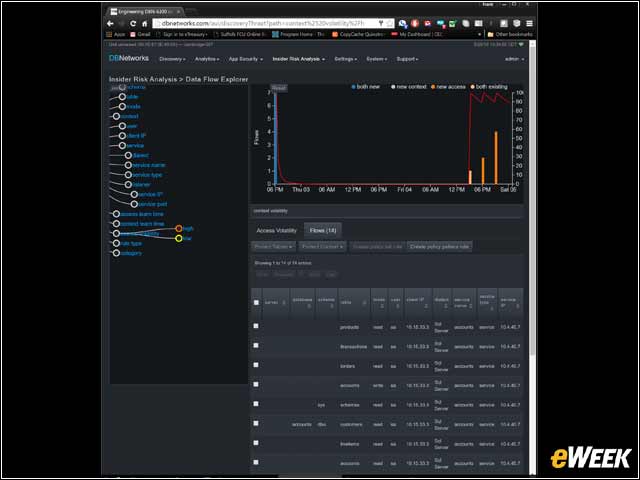
Task: Open the admin user dropdown
Action: point(514,59)
